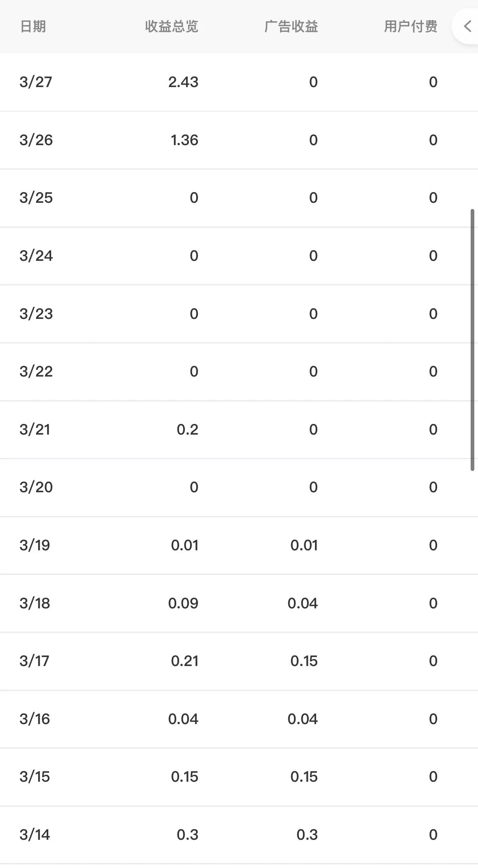This screenshot has height=868, width=478.
Task: Click the 0.09 total revenue value
Action: 183,603
